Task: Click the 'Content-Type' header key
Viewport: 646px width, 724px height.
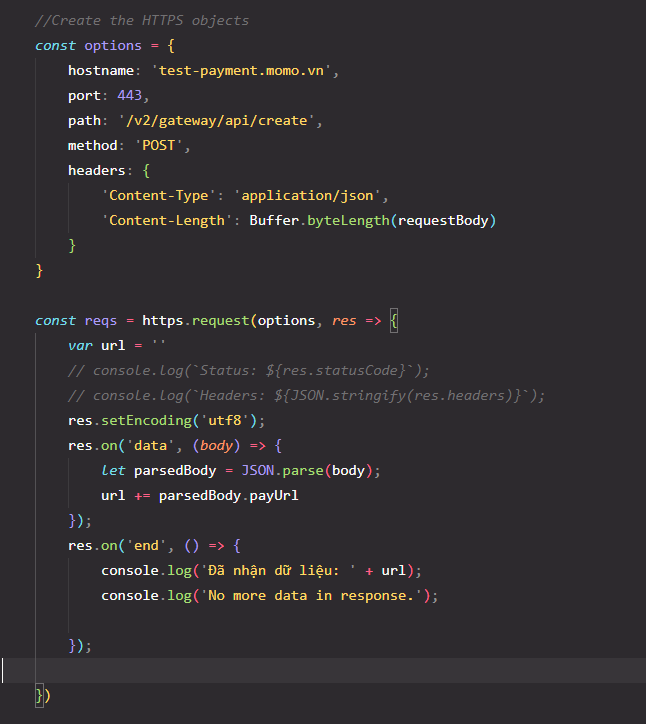Action: 158,195
